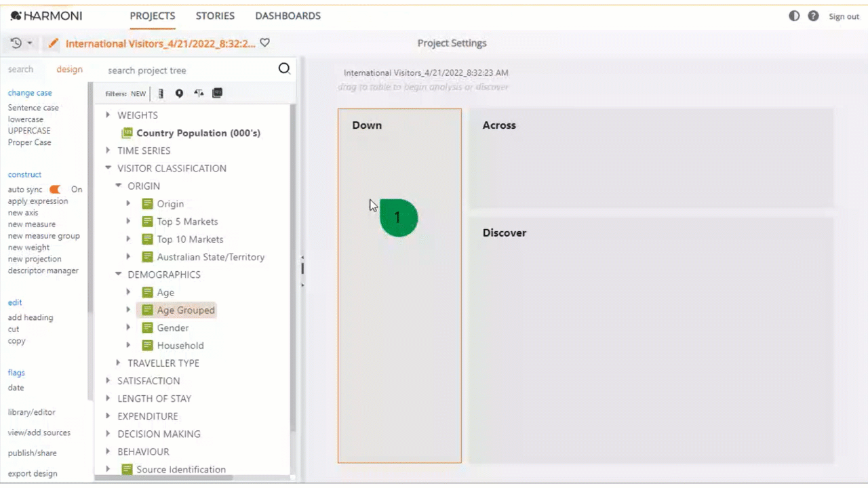
Task: Click Sign out
Action: click(x=844, y=16)
